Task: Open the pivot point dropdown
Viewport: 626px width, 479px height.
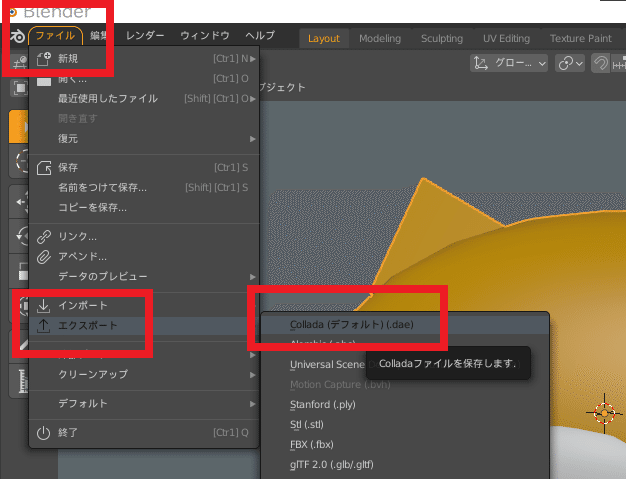Action: pos(570,63)
